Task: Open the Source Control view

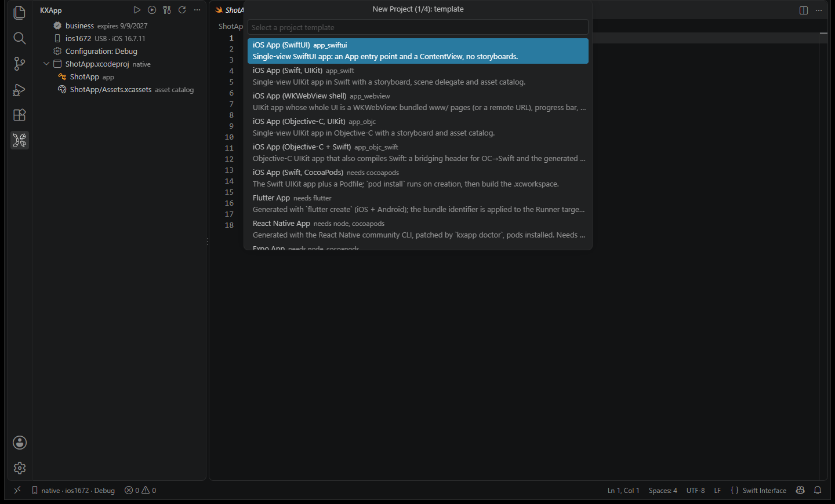Action: tap(19, 64)
